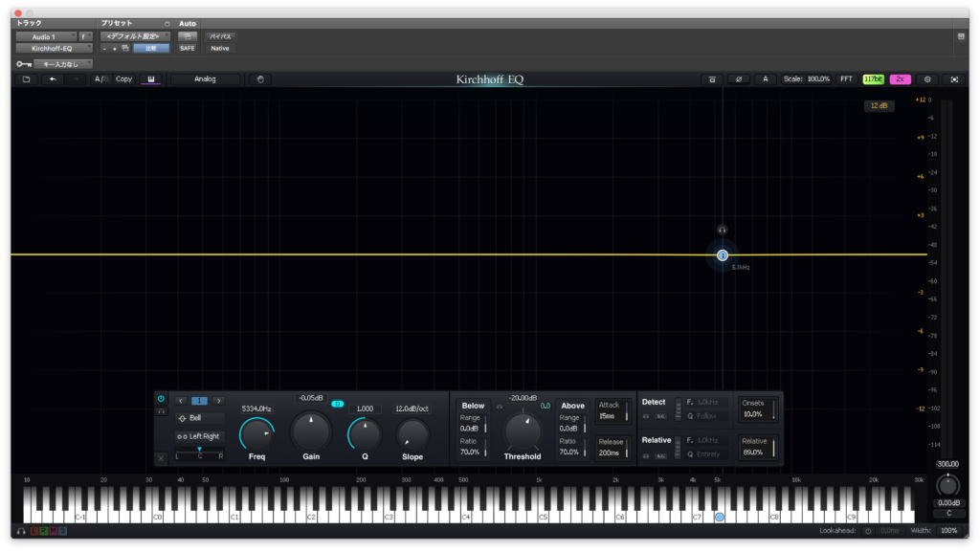The height and width of the screenshot is (552, 980).
Task: Go to the next band arrow
Action: 218,401
